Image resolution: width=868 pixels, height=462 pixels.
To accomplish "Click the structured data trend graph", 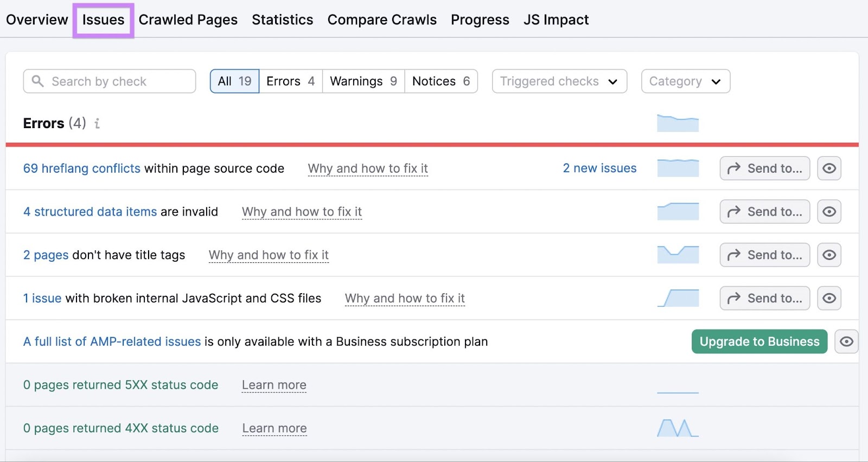I will [678, 212].
